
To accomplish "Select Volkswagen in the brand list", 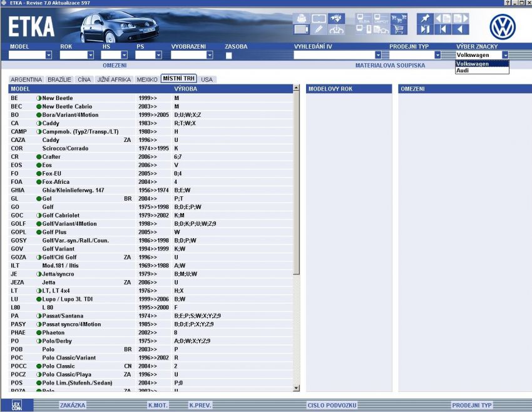I will tap(482, 64).
